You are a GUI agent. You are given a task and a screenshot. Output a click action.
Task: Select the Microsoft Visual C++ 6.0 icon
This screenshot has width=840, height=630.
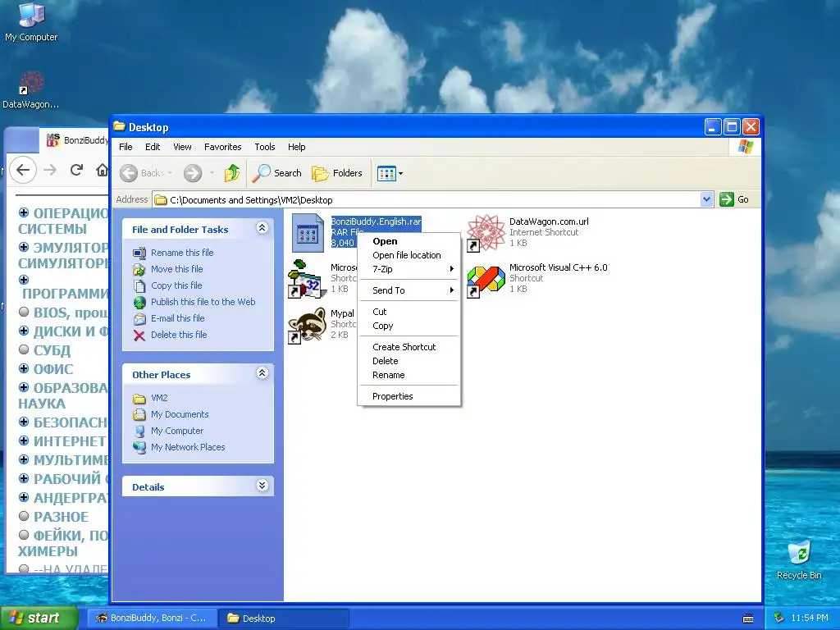click(x=486, y=280)
